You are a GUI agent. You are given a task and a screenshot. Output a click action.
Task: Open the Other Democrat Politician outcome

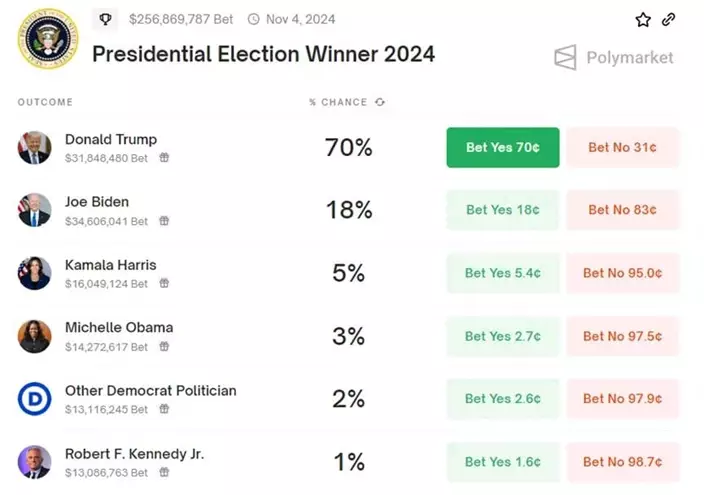(x=150, y=391)
